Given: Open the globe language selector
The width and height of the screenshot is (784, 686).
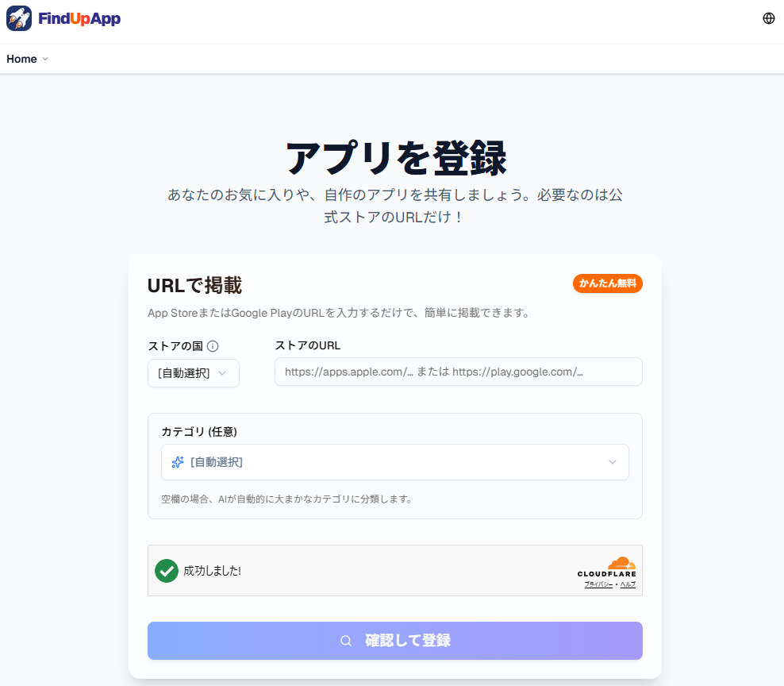Looking at the screenshot, I should coord(768,18).
